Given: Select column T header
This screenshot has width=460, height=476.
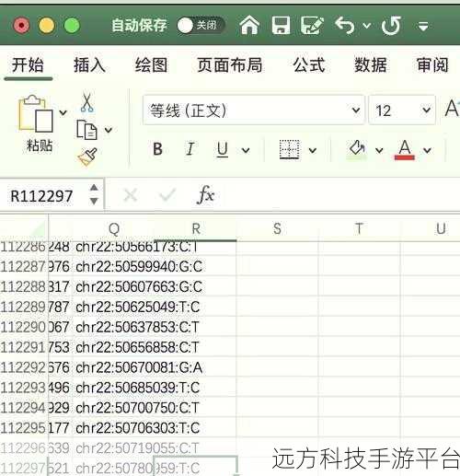Looking at the screenshot, I should (359, 228).
